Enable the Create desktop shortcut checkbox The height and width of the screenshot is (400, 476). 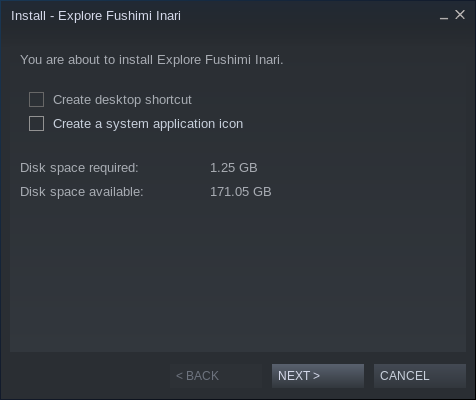(36, 100)
